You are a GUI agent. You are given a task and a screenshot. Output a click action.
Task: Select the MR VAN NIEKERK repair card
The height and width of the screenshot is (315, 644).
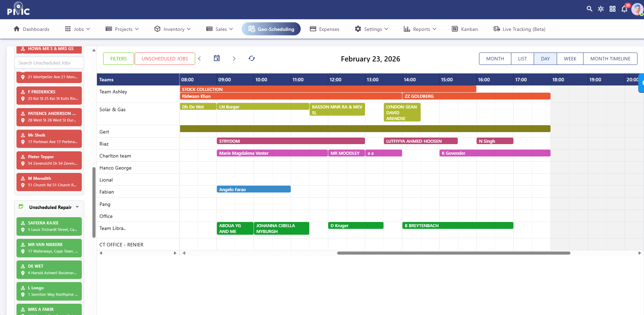(49, 248)
